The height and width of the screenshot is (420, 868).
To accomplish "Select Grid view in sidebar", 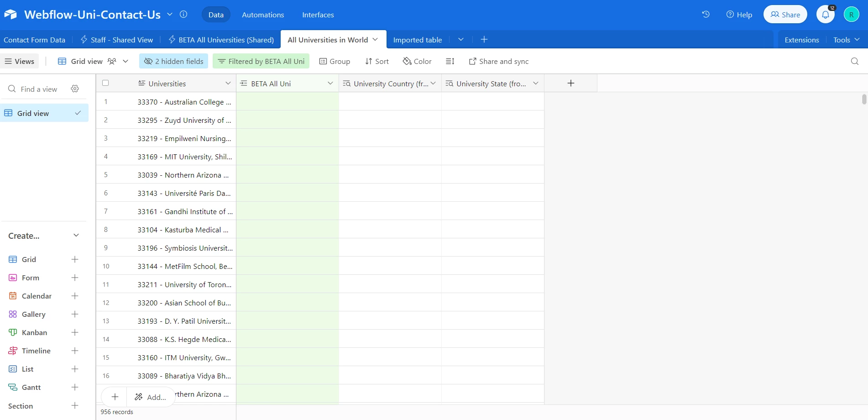I will point(44,113).
